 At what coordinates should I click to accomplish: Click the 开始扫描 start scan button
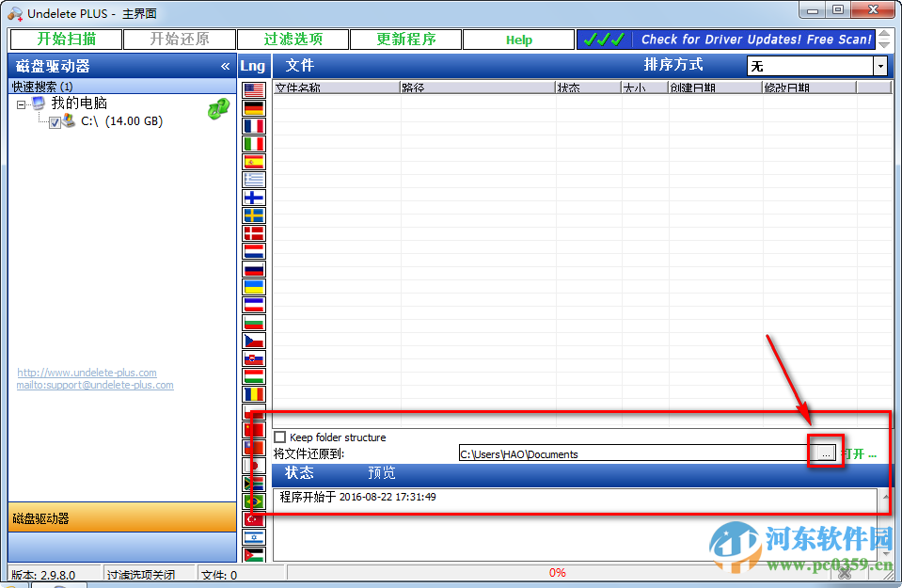pos(65,40)
